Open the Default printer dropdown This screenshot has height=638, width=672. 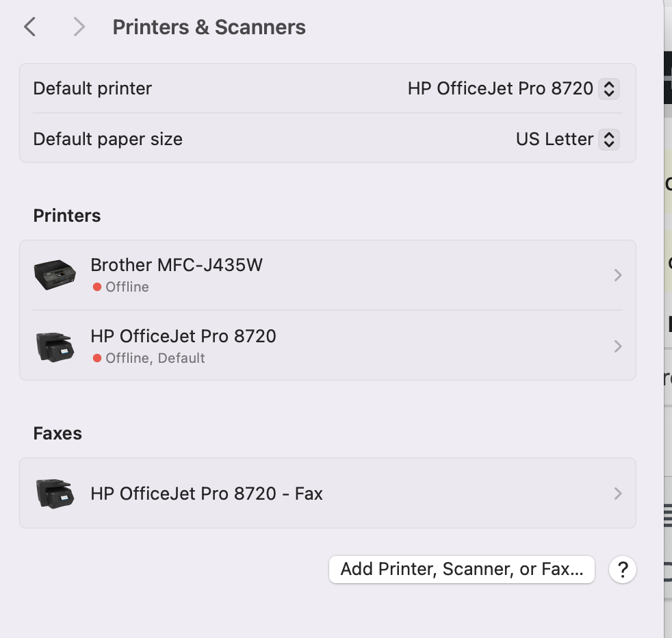(608, 88)
